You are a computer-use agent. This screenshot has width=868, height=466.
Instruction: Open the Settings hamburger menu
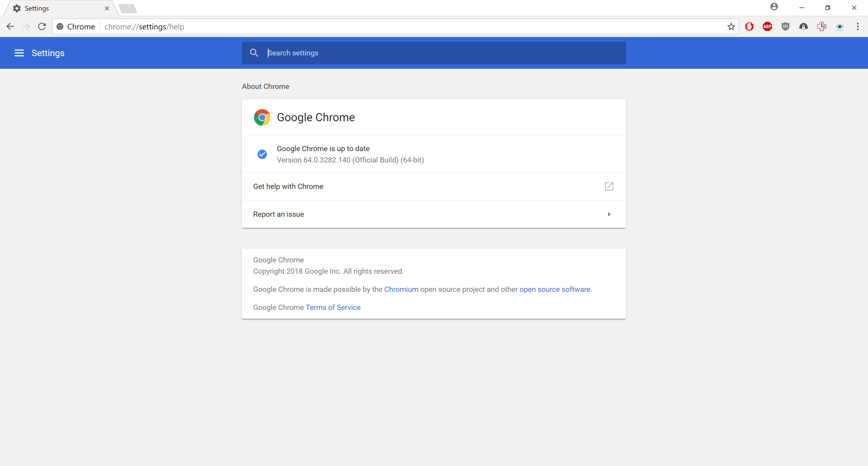19,53
